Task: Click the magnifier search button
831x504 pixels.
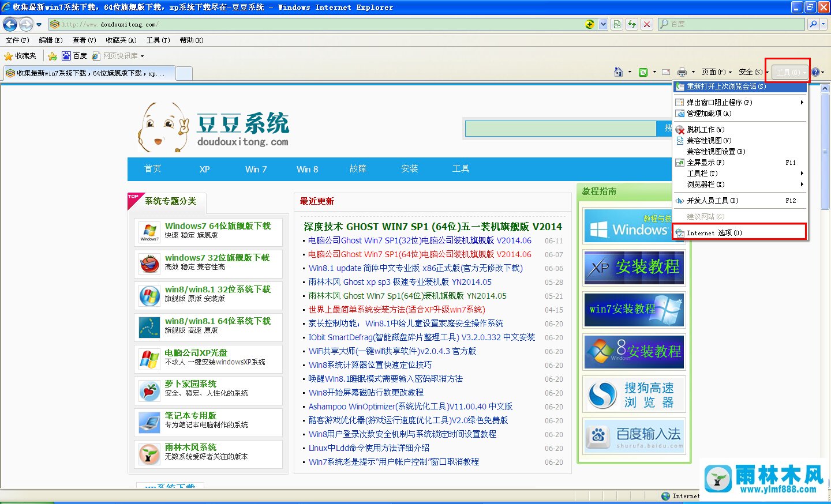Action: pos(813,24)
